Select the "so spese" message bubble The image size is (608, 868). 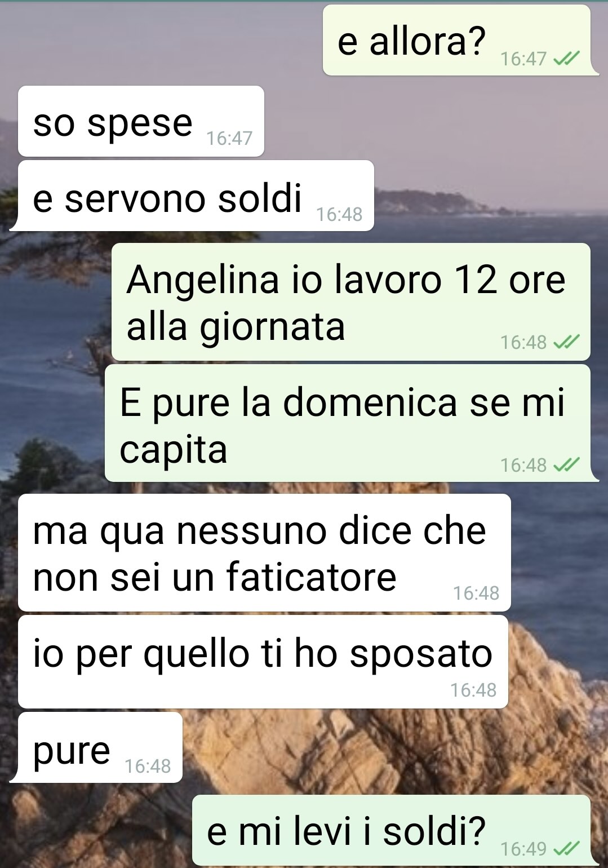tap(141, 121)
